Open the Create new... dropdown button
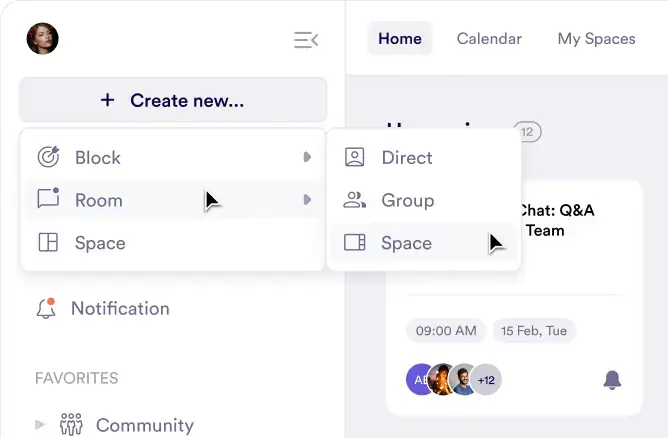This screenshot has height=438, width=668. click(173, 100)
